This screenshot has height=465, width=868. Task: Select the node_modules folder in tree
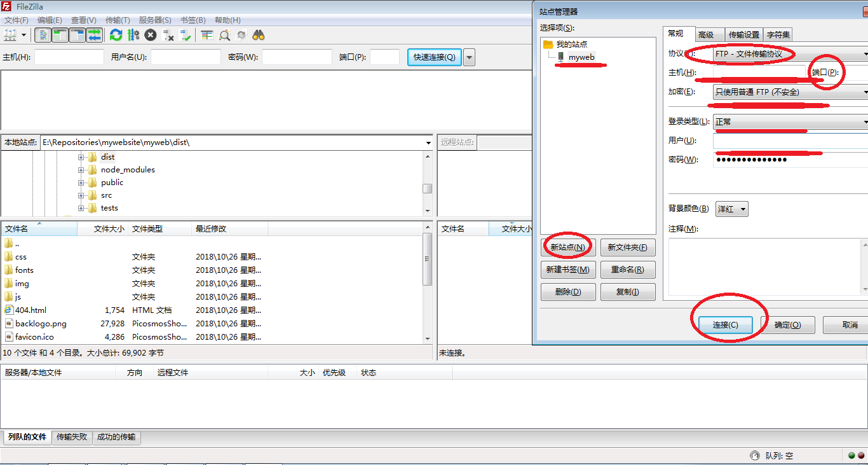tap(128, 170)
